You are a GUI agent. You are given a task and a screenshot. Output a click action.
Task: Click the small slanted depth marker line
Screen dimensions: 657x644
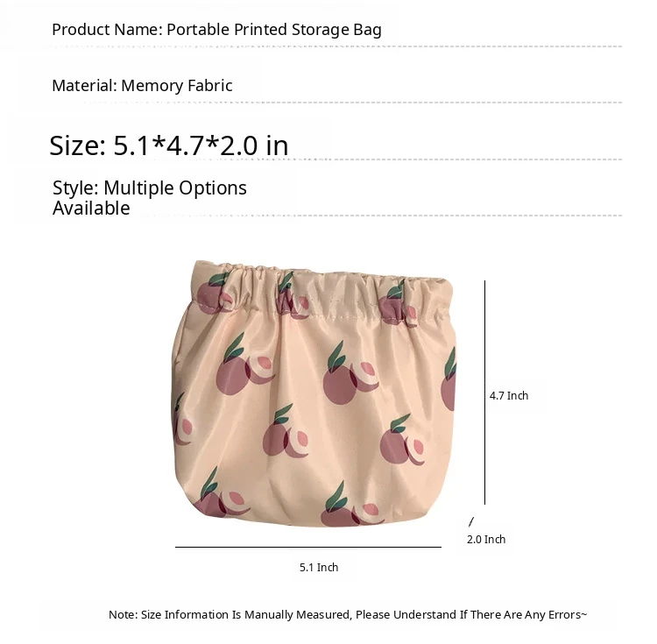pos(471,521)
